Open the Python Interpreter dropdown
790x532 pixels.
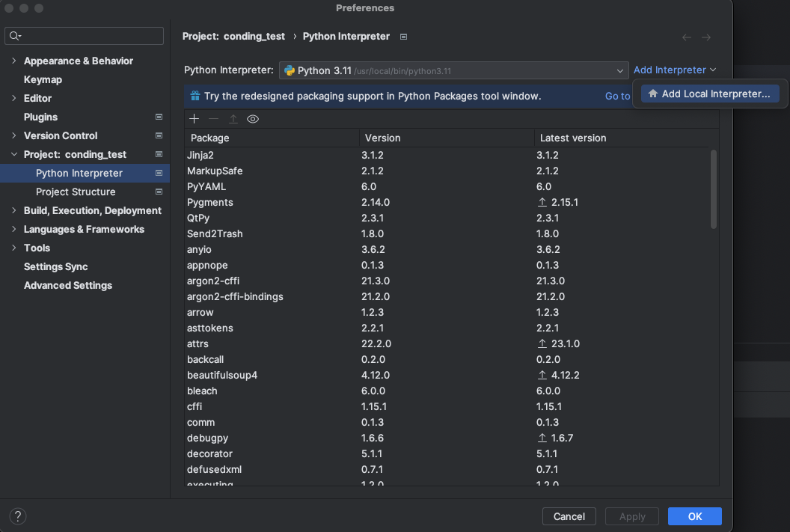[453, 70]
